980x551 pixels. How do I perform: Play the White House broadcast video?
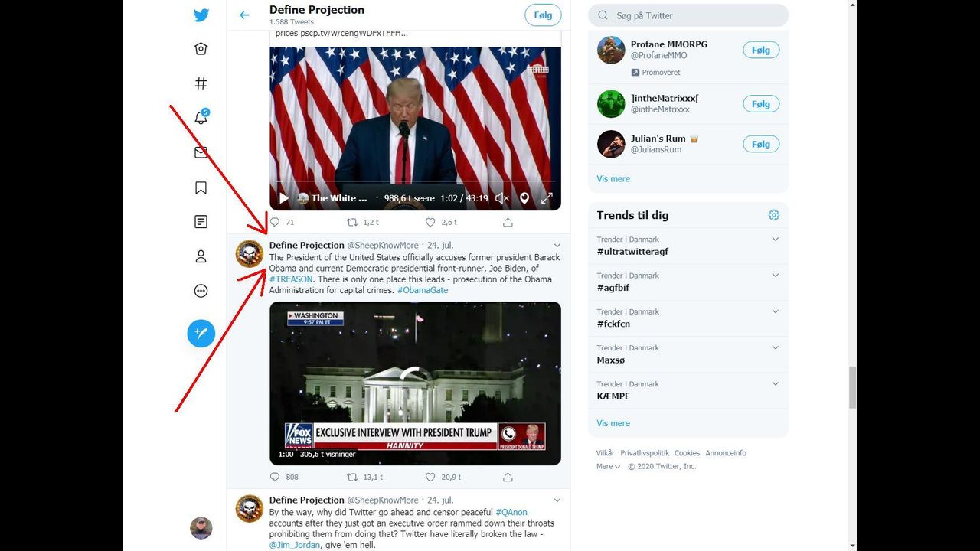[284, 198]
